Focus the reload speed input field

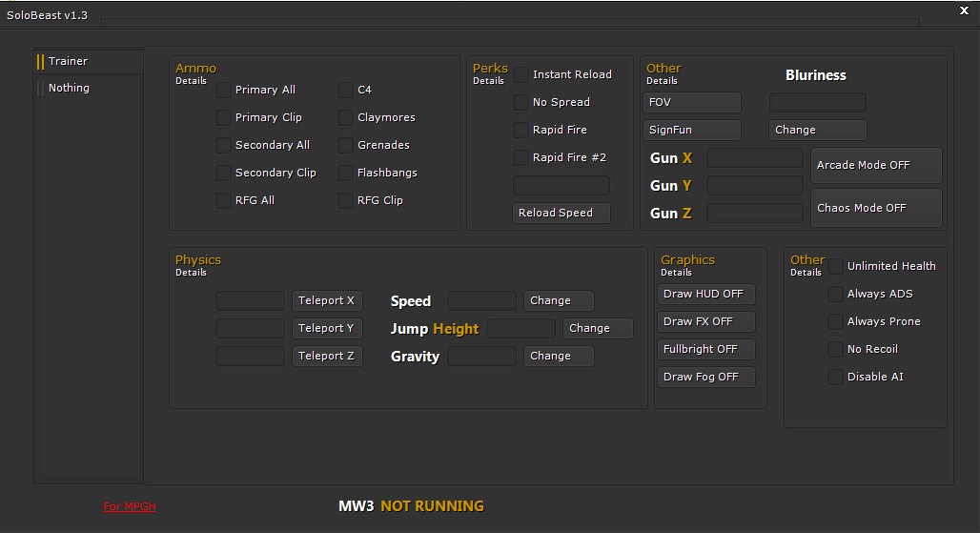(561, 186)
